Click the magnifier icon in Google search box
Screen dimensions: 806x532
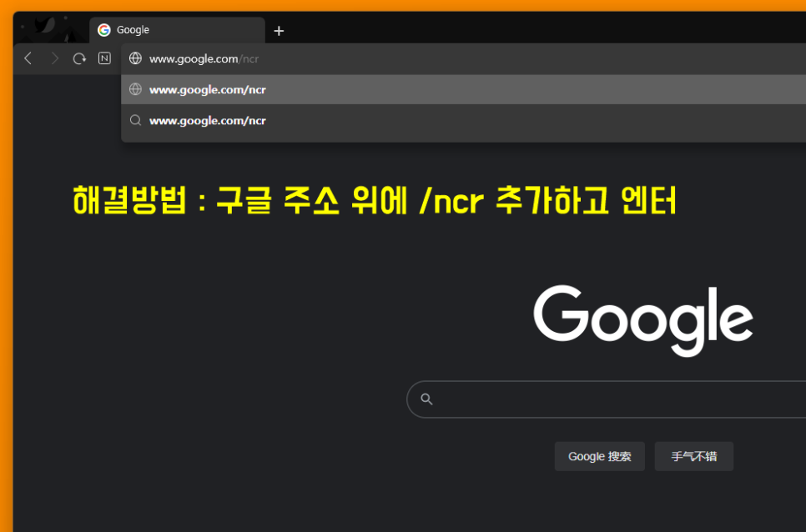point(426,399)
